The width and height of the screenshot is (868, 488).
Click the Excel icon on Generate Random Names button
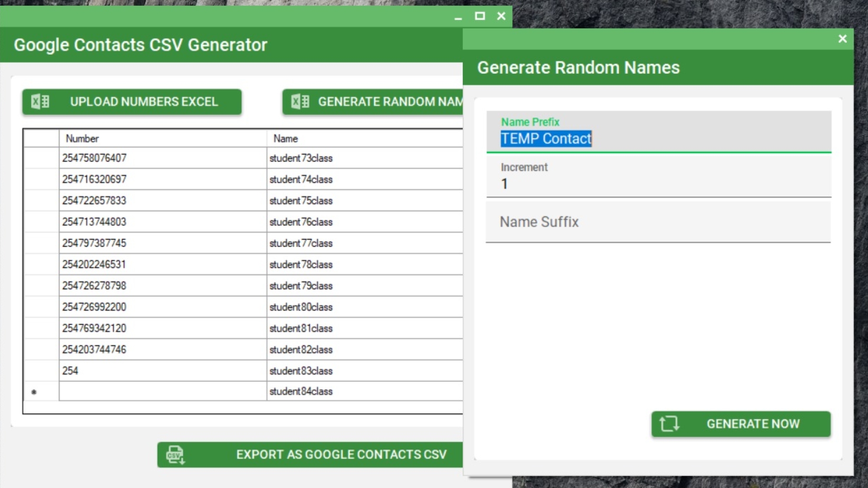pyautogui.click(x=300, y=102)
